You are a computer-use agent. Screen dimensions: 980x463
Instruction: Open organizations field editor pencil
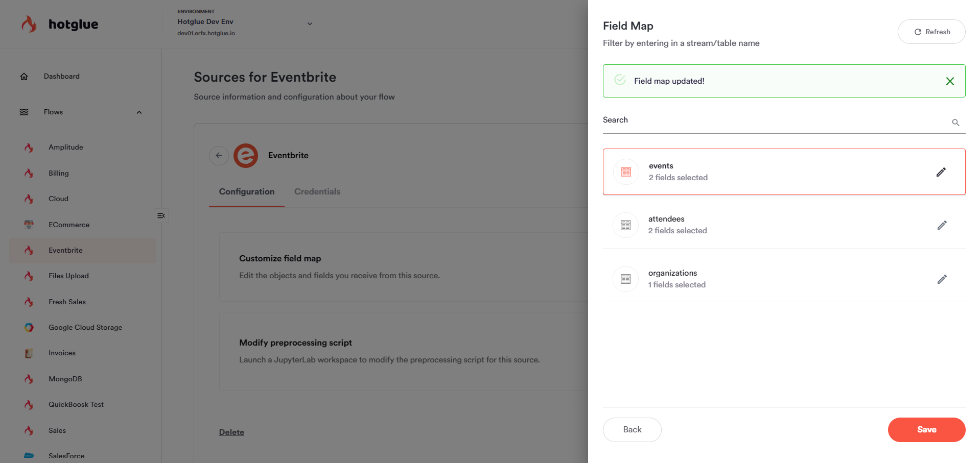click(x=942, y=279)
